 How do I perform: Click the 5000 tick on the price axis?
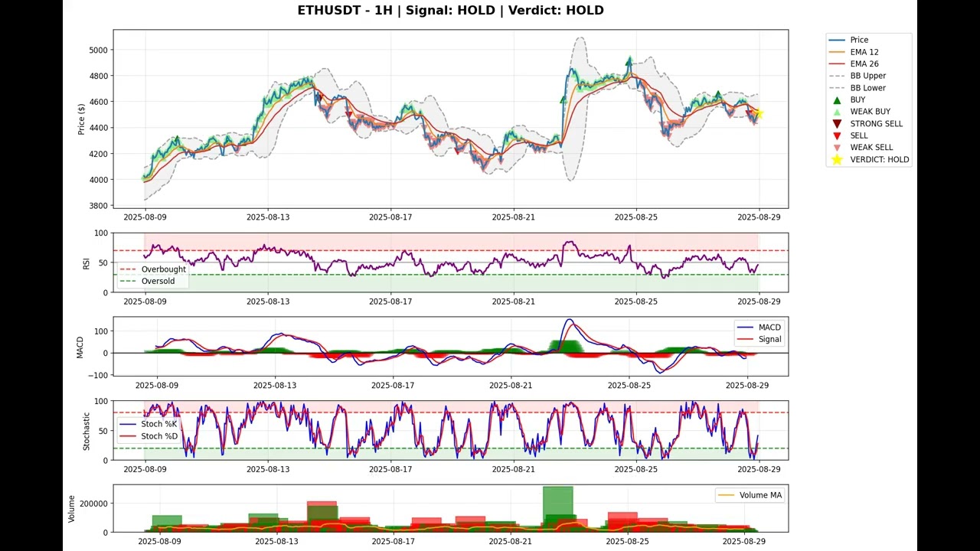click(98, 50)
